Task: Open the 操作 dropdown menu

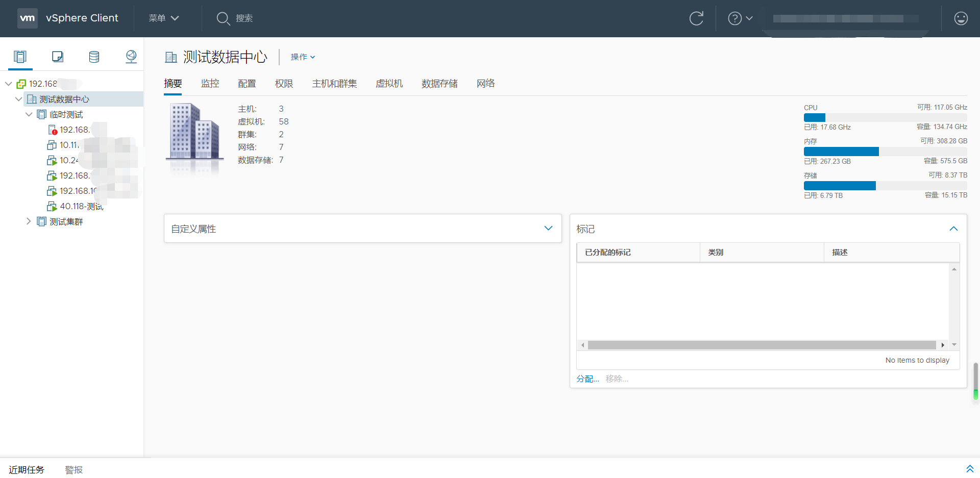Action: (302, 57)
